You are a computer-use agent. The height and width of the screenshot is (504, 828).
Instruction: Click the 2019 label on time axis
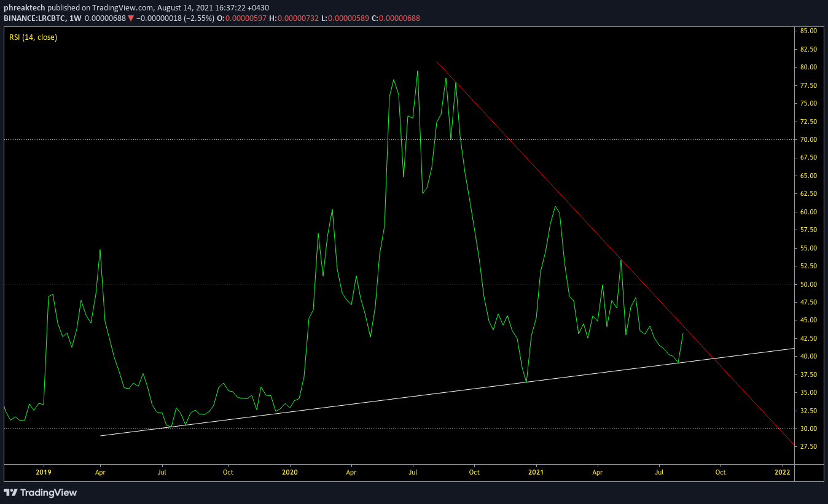point(44,473)
